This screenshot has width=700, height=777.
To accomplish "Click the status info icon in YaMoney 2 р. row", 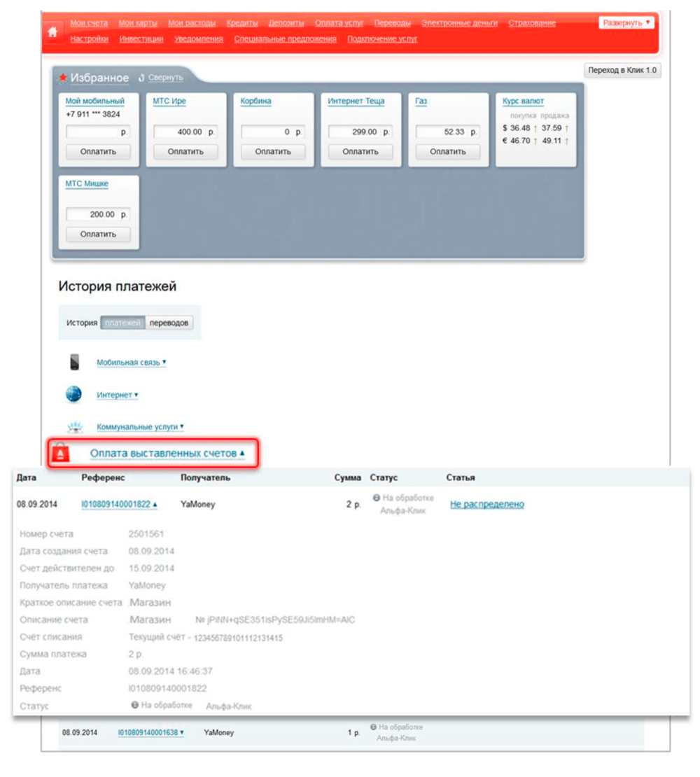I will pos(377,498).
